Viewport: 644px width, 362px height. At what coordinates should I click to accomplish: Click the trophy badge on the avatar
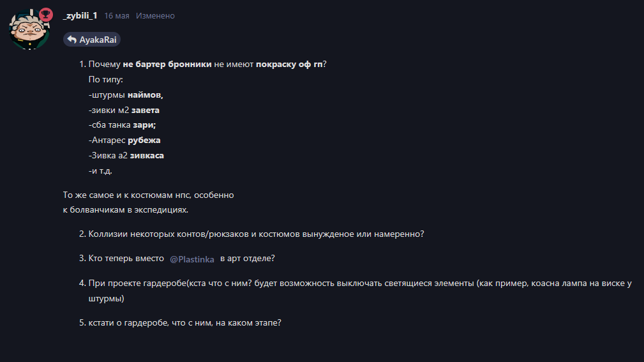[x=45, y=14]
